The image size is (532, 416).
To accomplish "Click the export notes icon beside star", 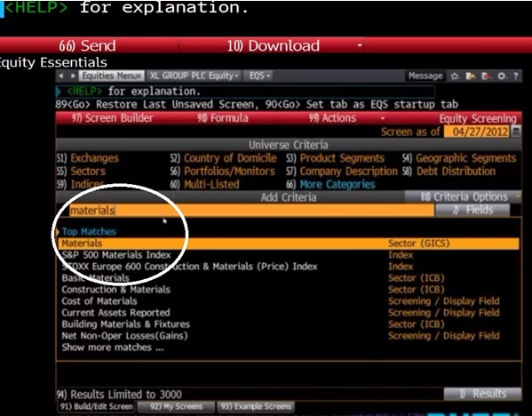I will tap(470, 76).
